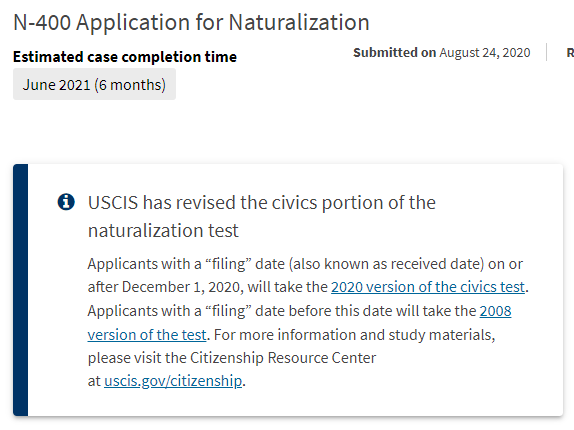574x430 pixels.
Task: Open the 2020 version of the civics test link
Action: pos(428,287)
